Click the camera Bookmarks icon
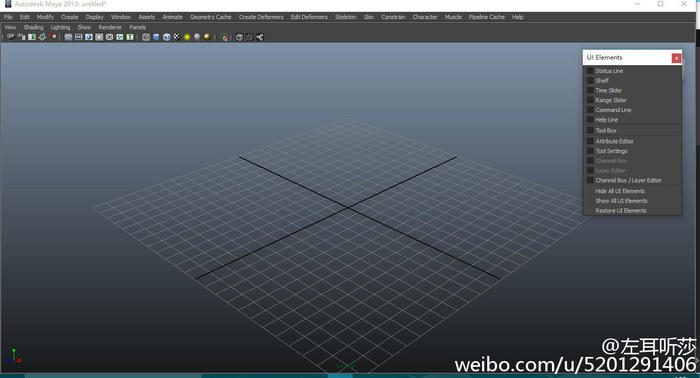 pyautogui.click(x=32, y=37)
